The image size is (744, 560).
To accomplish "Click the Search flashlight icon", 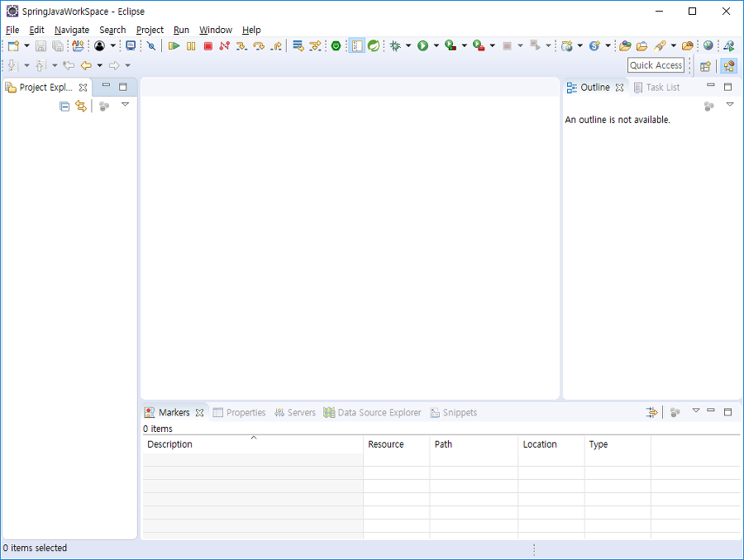I will pyautogui.click(x=660, y=46).
